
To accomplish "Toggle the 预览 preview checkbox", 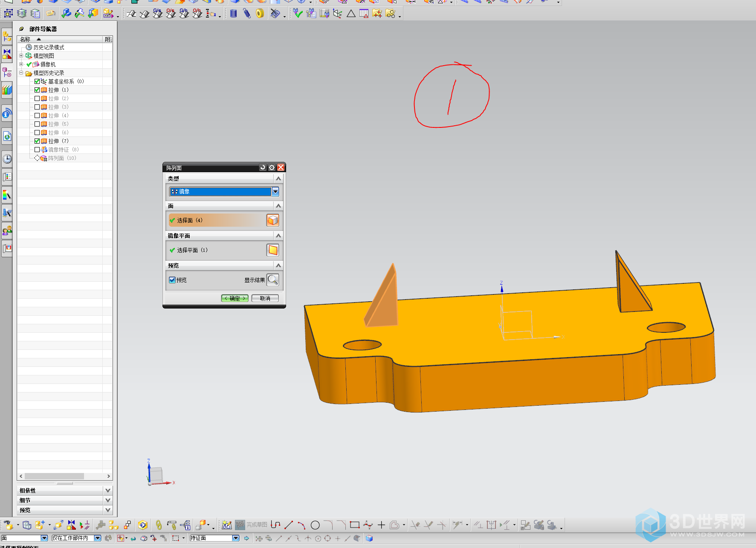I will point(172,280).
